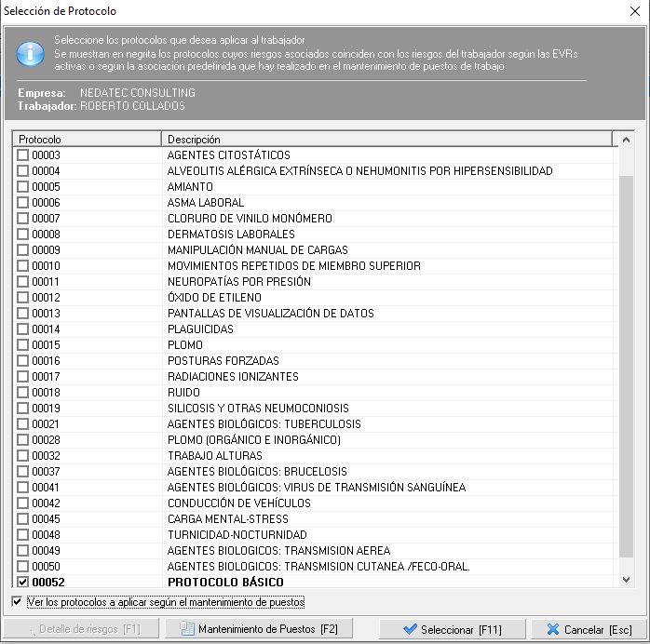Check protocol 00003 Agentes Citostáticos checkbox
The image size is (650, 644).
click(22, 154)
